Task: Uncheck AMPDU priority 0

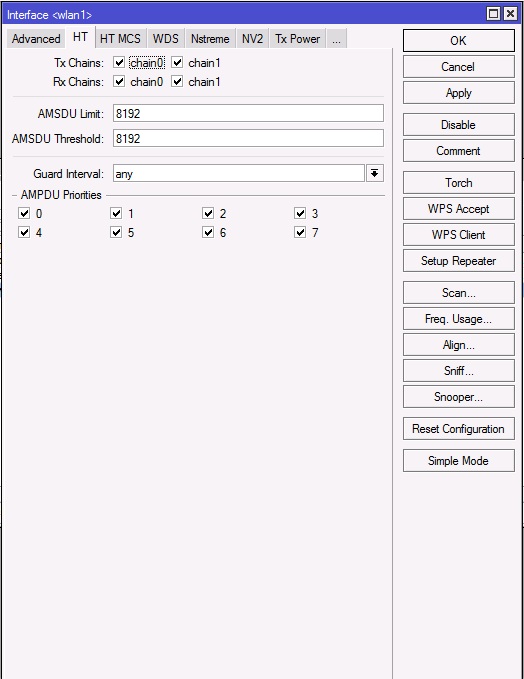Action: 24,213
